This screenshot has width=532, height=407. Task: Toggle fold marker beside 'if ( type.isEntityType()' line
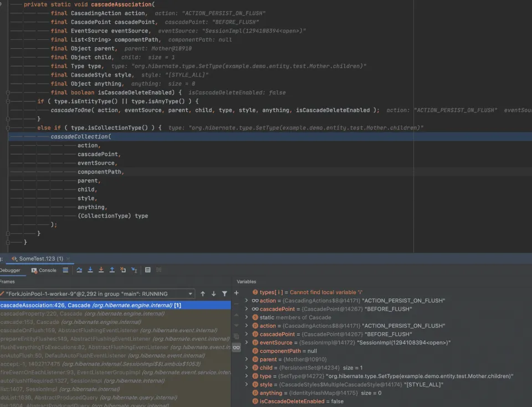[8, 101]
